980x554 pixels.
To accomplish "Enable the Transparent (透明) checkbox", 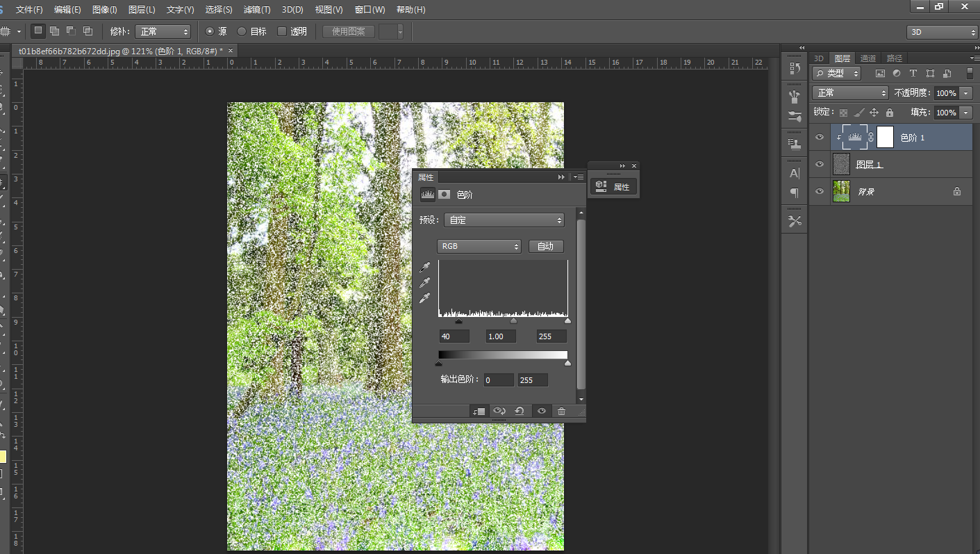I will [282, 31].
